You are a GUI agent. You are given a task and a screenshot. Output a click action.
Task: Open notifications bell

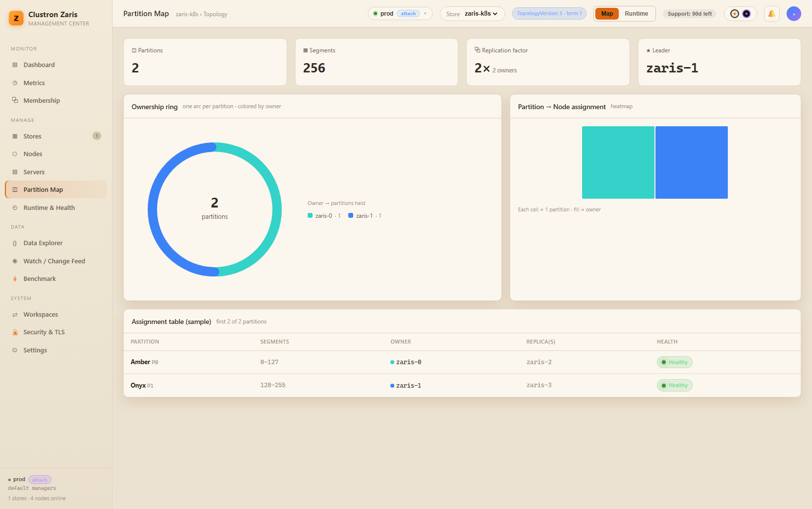(x=771, y=14)
